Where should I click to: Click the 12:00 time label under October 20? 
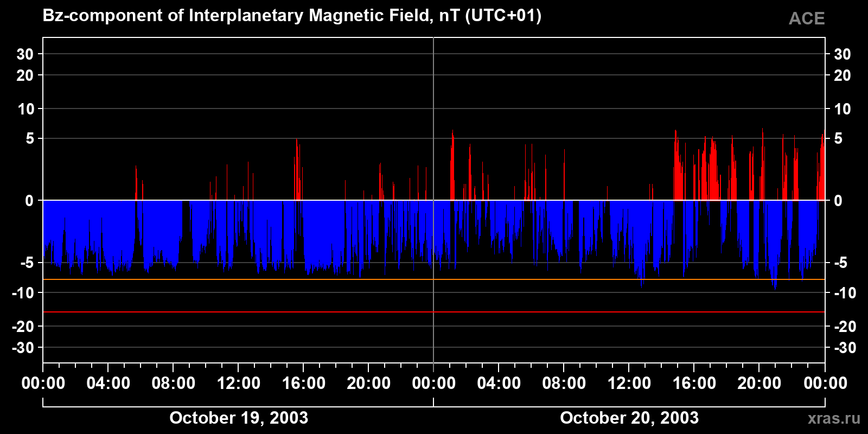pos(629,383)
